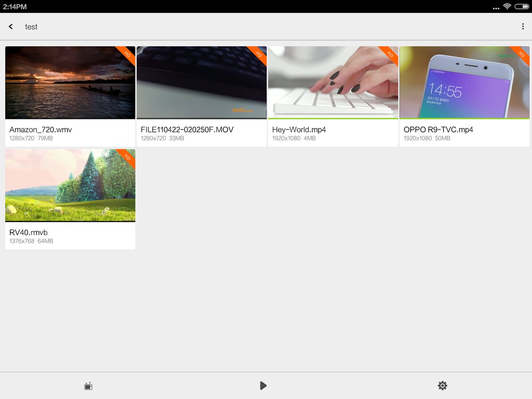Open settings gear icon
Viewport: 532px width, 399px height.
pos(442,386)
